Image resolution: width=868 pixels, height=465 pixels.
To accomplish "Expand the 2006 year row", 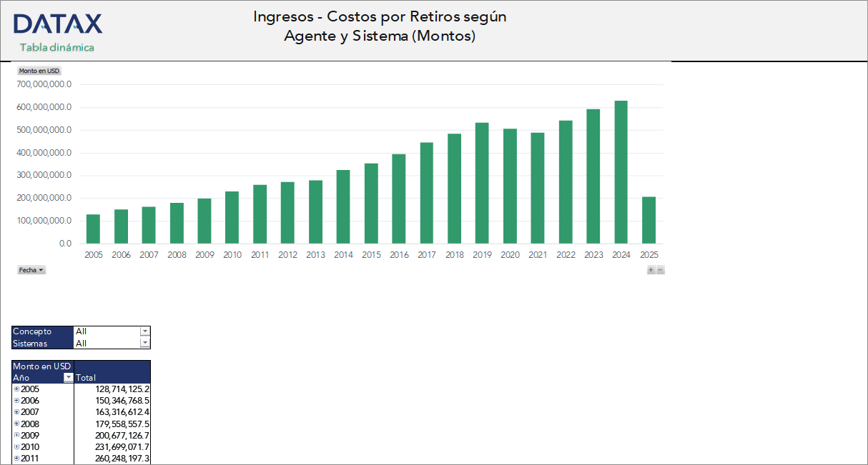I will pos(17,401).
